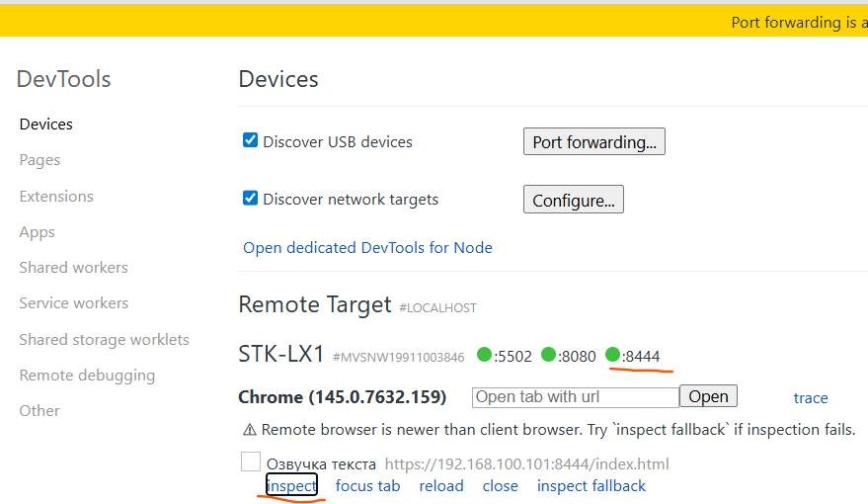Toggle Discover USB devices checkbox
This screenshot has width=868, height=504.
pyautogui.click(x=251, y=140)
